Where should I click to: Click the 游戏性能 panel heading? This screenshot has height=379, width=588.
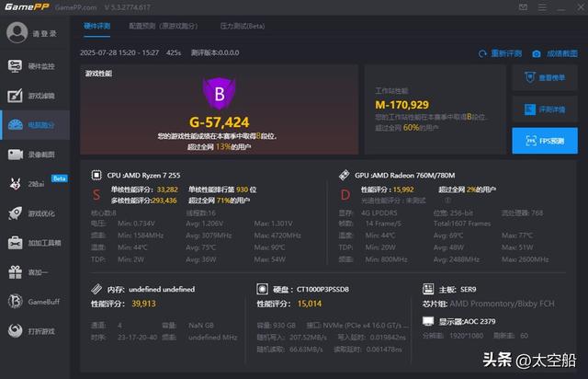tap(98, 74)
